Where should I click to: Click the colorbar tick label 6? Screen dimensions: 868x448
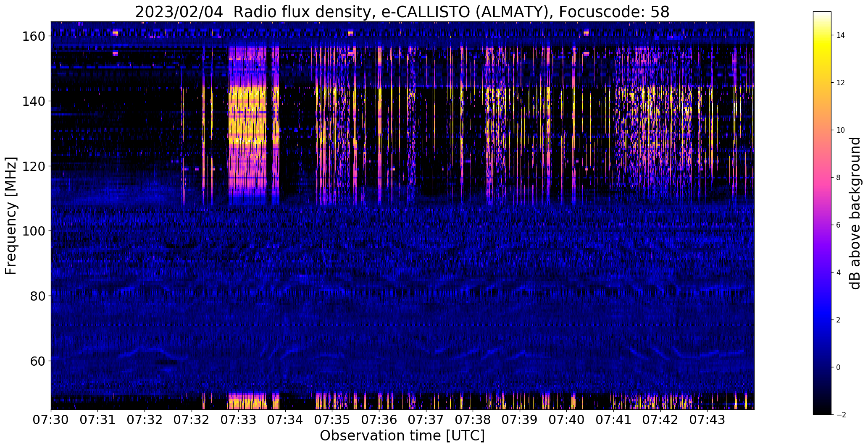839,225
